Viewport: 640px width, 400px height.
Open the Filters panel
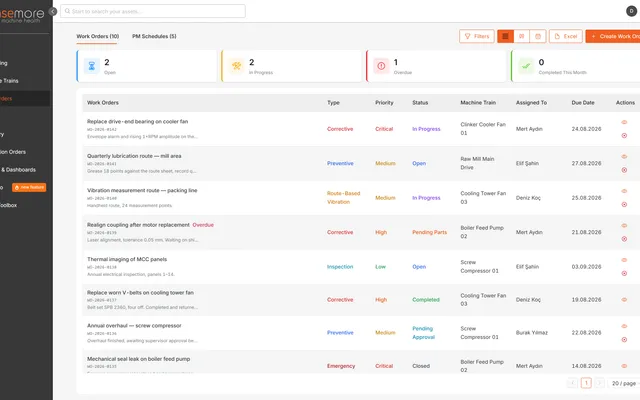[477, 36]
